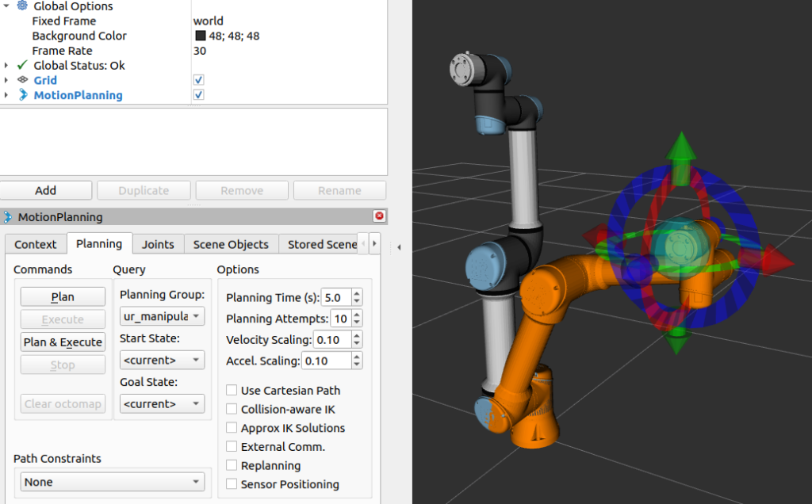This screenshot has width=812, height=504.
Task: Click the MotionPlanning display icon in tree
Action: click(x=22, y=95)
